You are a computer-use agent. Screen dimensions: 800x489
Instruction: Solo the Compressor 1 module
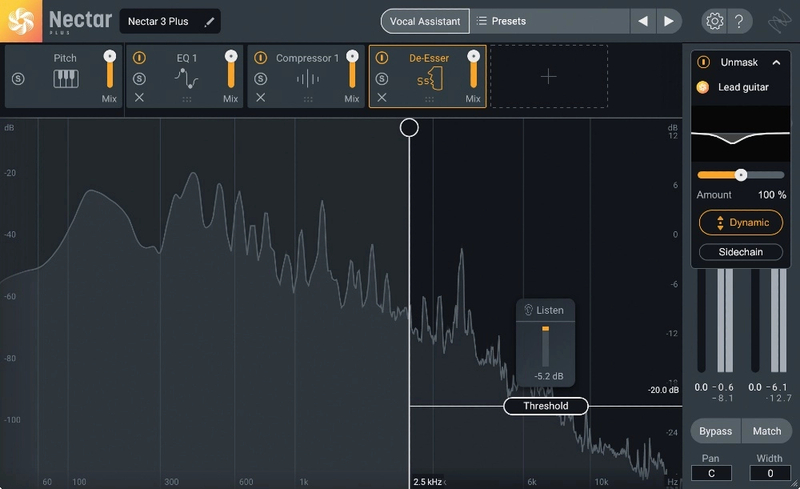point(261,79)
